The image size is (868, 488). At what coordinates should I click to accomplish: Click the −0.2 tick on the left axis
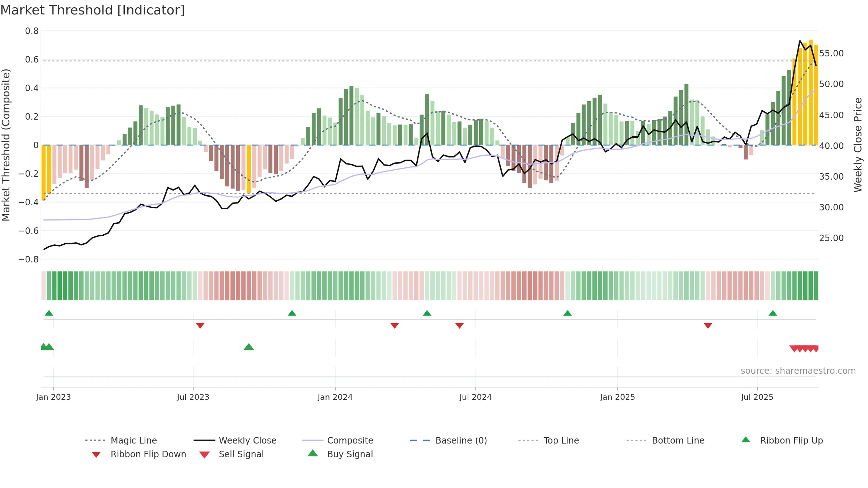(x=29, y=174)
